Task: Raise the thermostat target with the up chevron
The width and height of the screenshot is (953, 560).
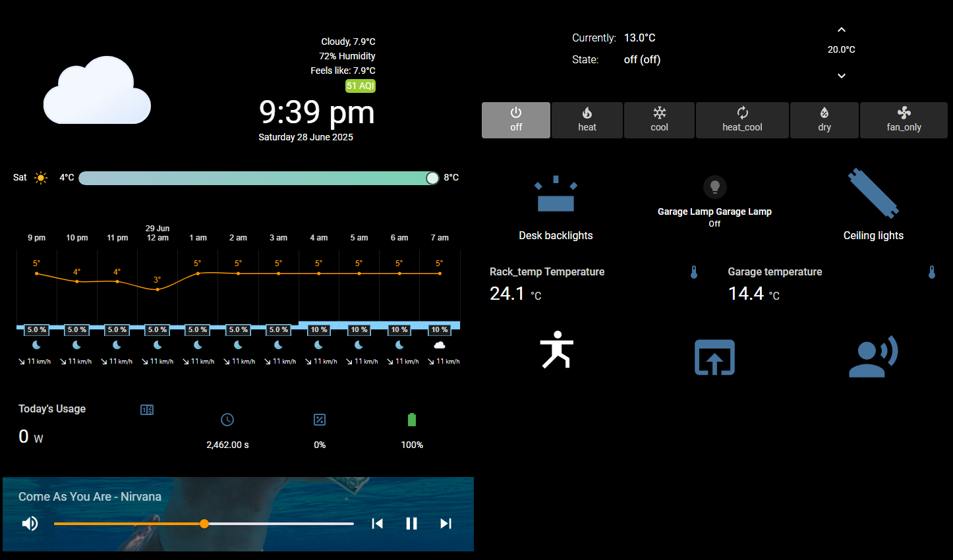Action: [x=842, y=30]
